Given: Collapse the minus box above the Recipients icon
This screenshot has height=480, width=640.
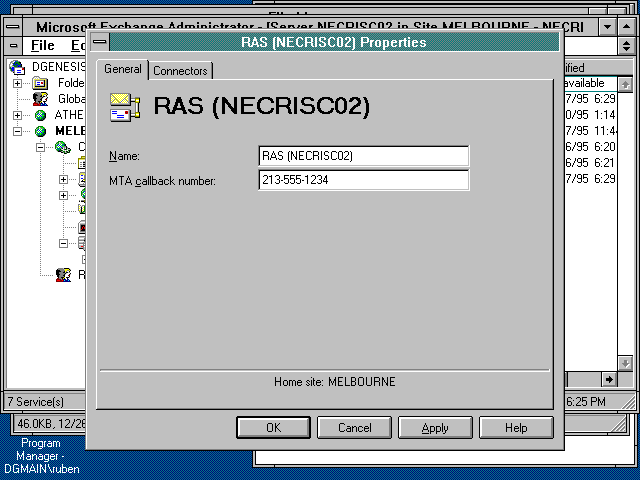Looking at the screenshot, I should click(63, 243).
